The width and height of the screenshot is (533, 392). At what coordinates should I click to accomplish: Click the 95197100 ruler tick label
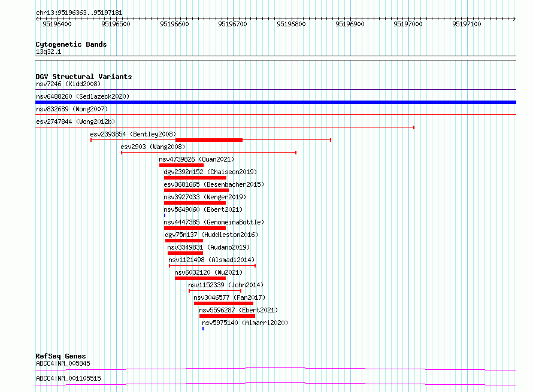(x=467, y=24)
